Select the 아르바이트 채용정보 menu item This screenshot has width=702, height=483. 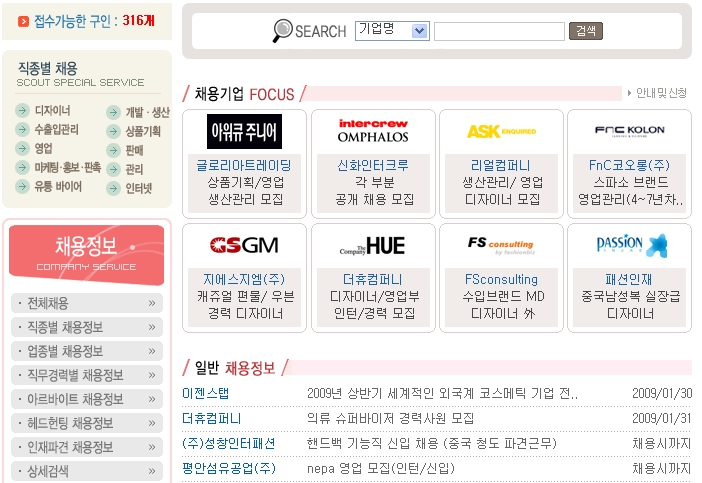click(x=86, y=399)
